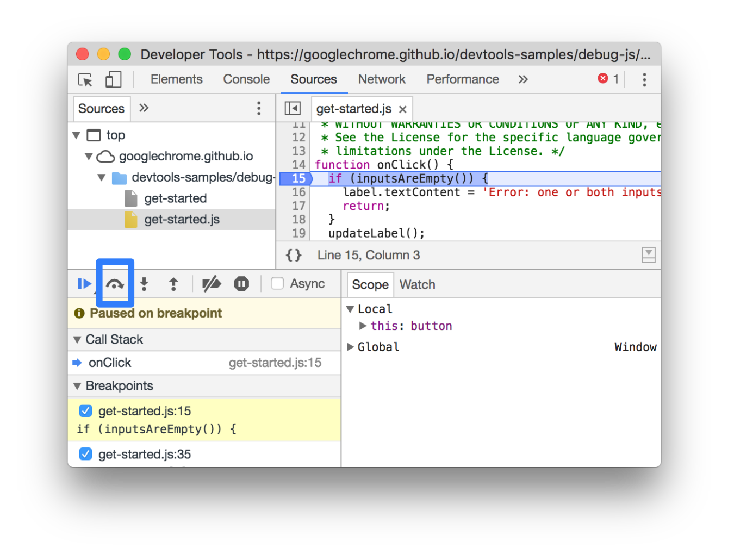
Task: Collapse the Call Stack section
Action: (77, 340)
